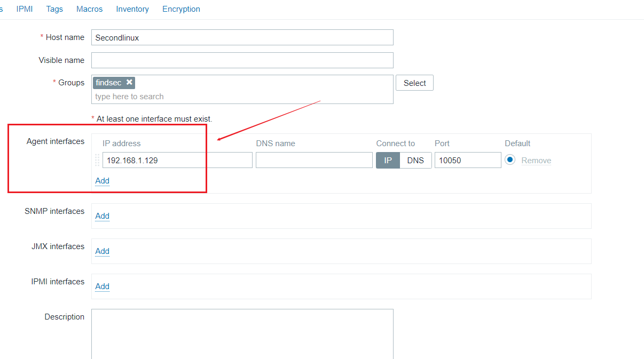Screen dimensions: 644x359
Task: Remove the 192.168.1.129 agent interface
Action: point(536,160)
